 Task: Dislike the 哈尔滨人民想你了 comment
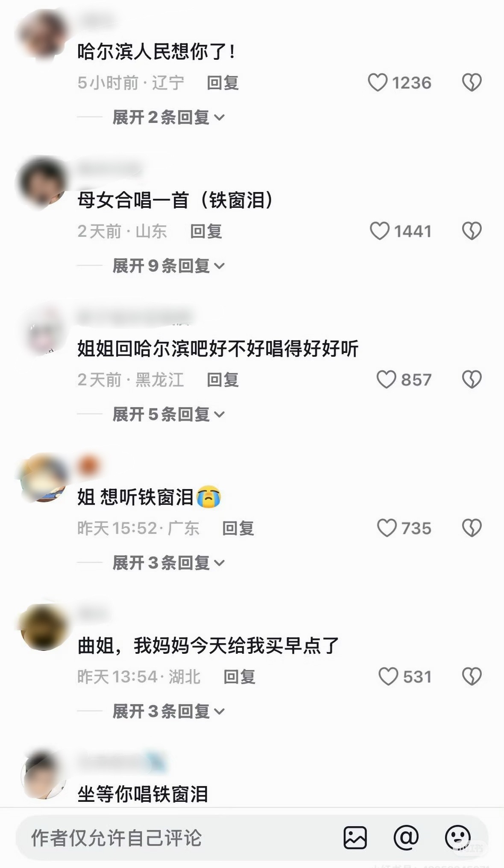[x=472, y=83]
